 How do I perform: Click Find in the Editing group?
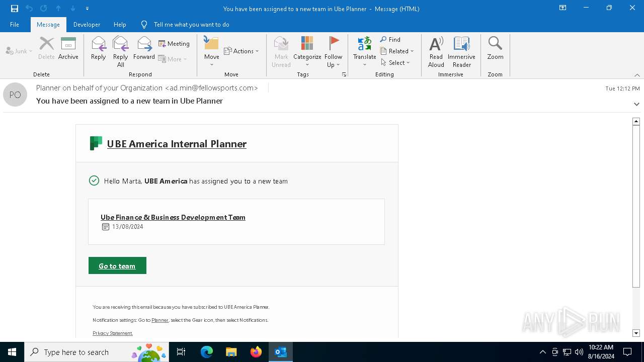coord(390,39)
